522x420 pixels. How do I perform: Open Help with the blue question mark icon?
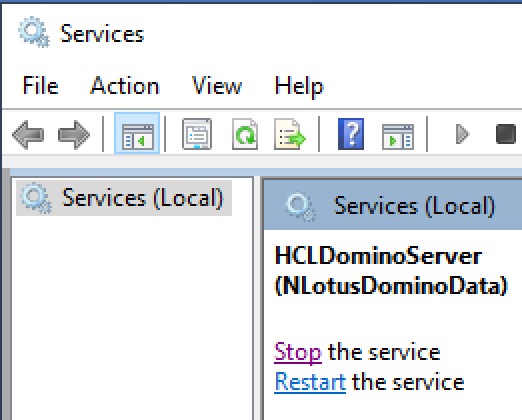tap(351, 134)
